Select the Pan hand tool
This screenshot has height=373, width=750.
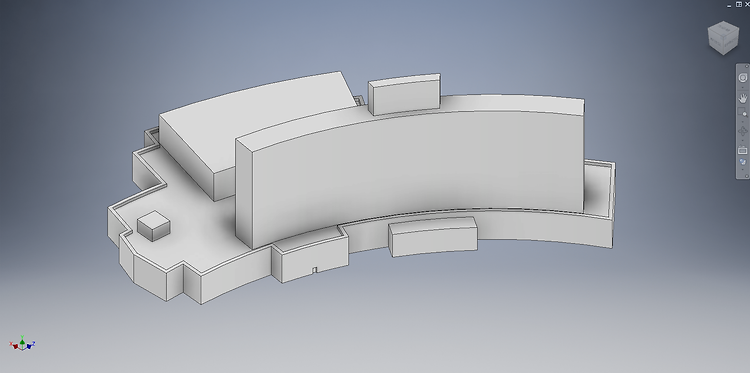coord(742,99)
